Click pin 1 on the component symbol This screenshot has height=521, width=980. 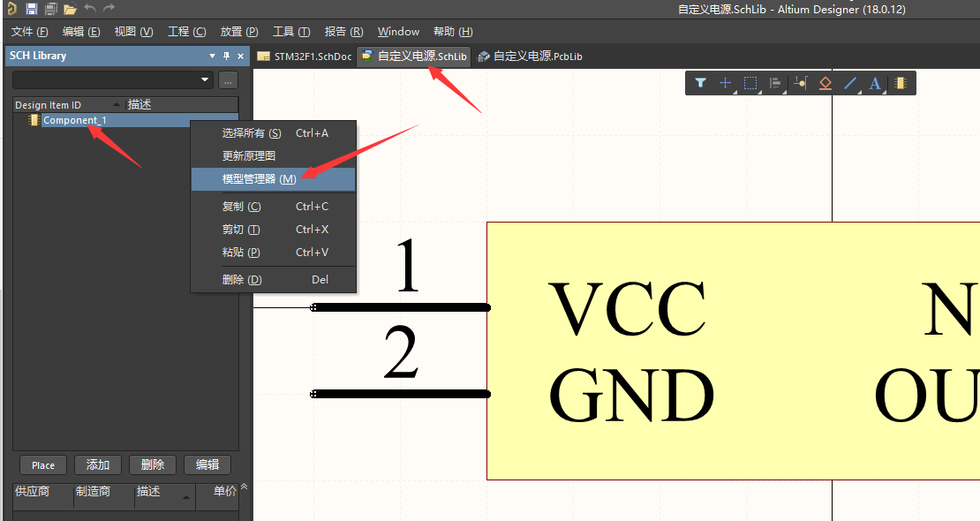400,307
